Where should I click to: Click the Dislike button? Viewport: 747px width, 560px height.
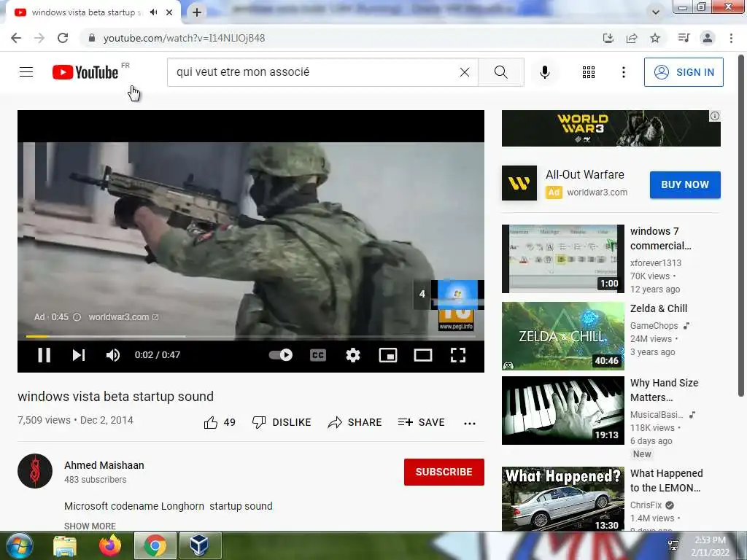(282, 422)
